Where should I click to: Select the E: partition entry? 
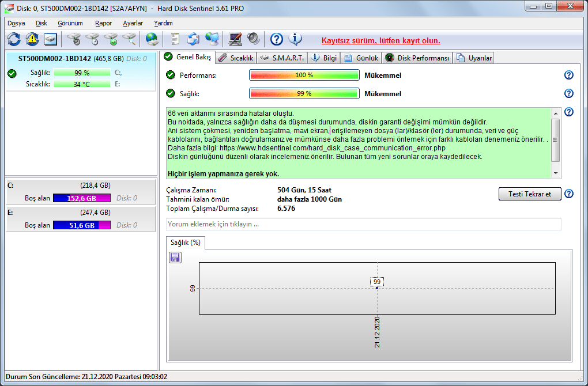pos(81,219)
